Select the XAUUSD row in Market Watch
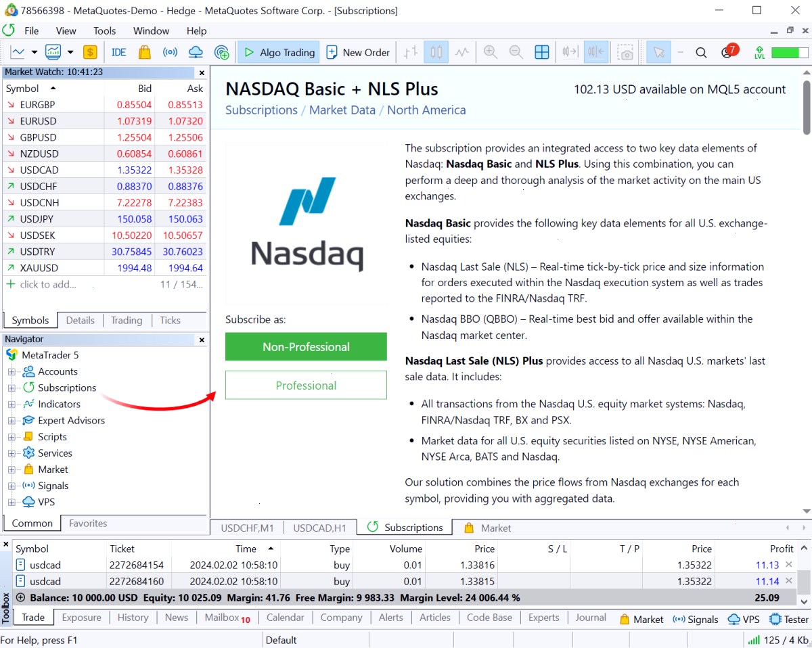The height and width of the screenshot is (648, 812). click(x=105, y=268)
